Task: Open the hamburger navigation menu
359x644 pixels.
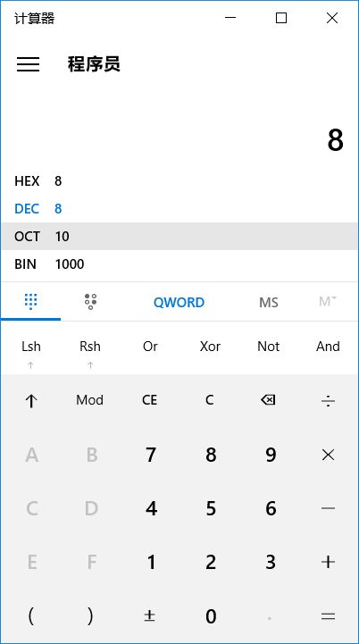Action: [x=28, y=64]
